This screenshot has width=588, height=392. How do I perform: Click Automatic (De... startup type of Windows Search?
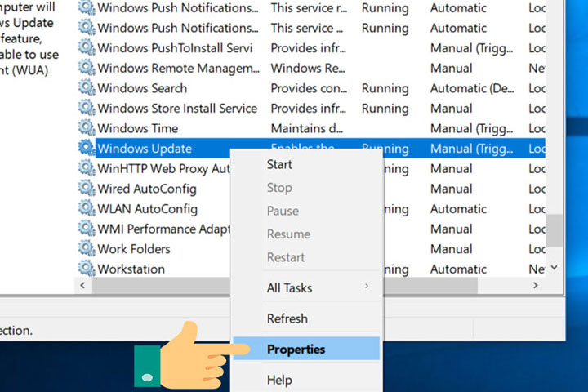472,88
